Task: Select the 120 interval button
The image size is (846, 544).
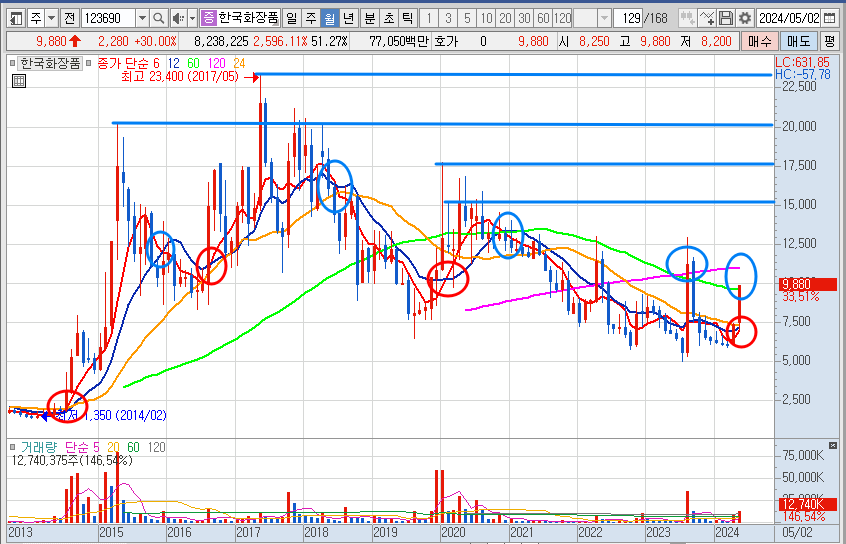Action: coord(562,18)
